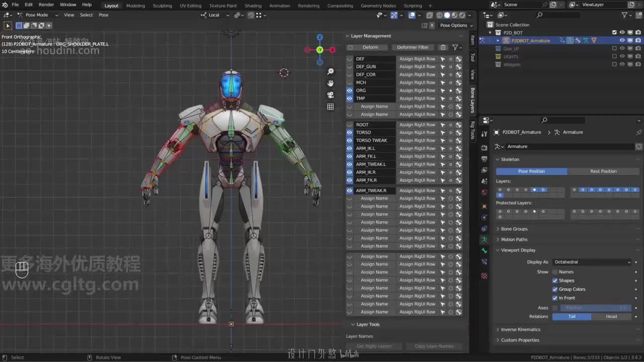This screenshot has height=362, width=644.
Task: Click the Blender logo icon
Action: pyautogui.click(x=5, y=5)
